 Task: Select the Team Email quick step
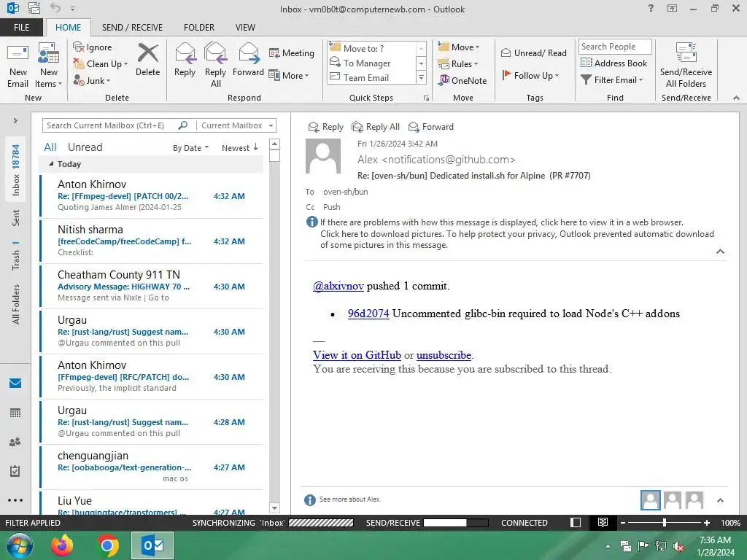pos(371,77)
